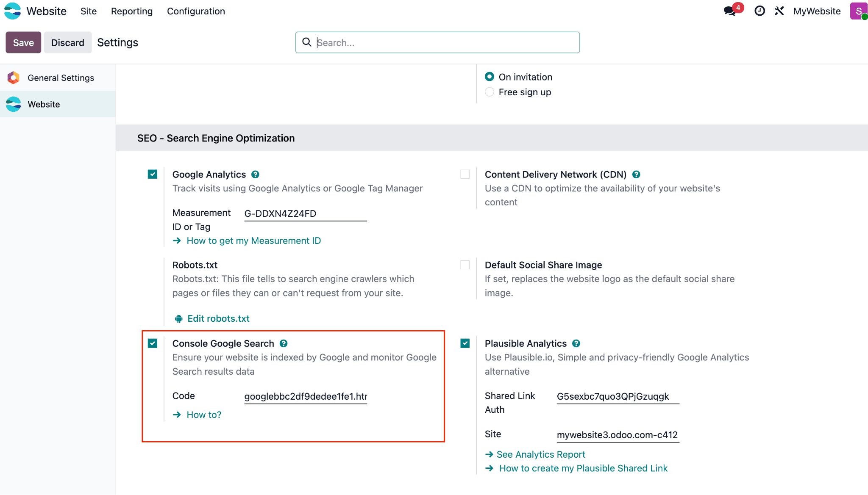The height and width of the screenshot is (495, 868).
Task: Click the Website app logo icon
Action: (x=13, y=11)
